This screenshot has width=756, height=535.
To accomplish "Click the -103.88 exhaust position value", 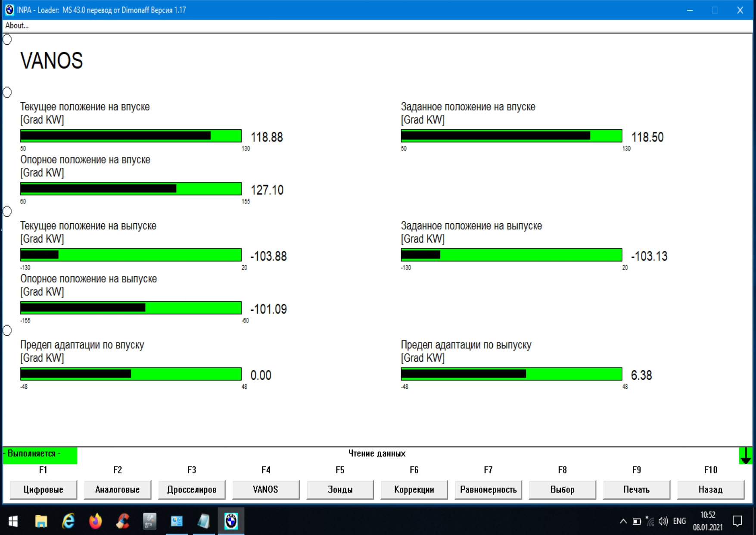I will [268, 256].
